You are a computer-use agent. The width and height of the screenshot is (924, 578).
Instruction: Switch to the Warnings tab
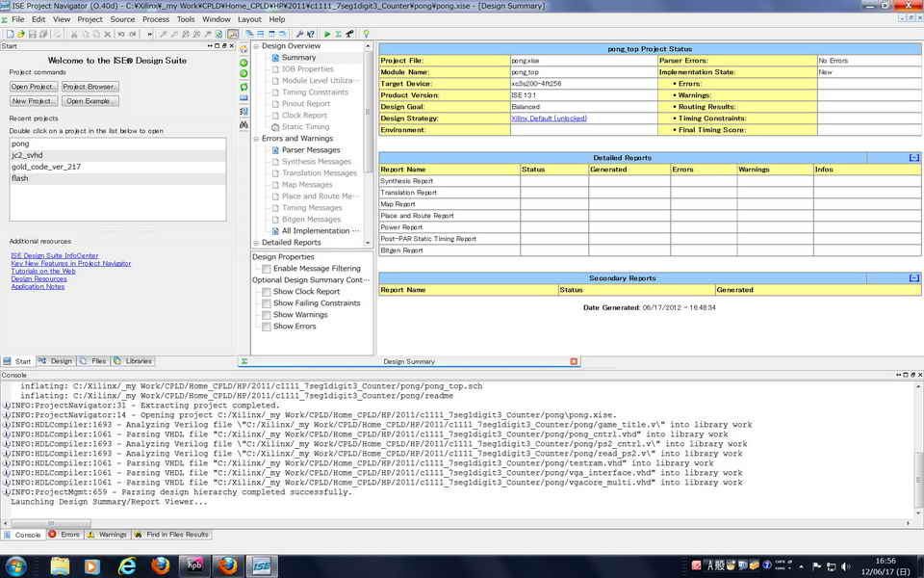click(x=107, y=535)
